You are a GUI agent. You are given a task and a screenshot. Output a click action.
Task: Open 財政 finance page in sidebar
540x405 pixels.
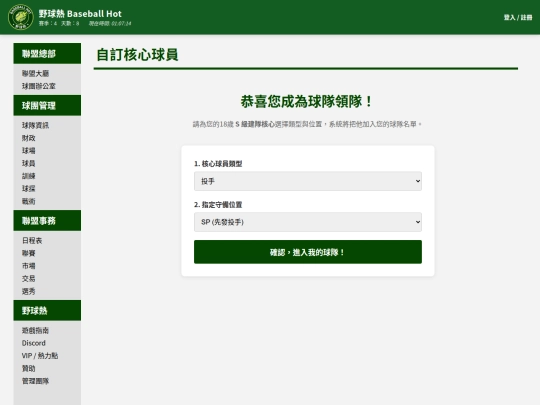[x=29, y=138]
